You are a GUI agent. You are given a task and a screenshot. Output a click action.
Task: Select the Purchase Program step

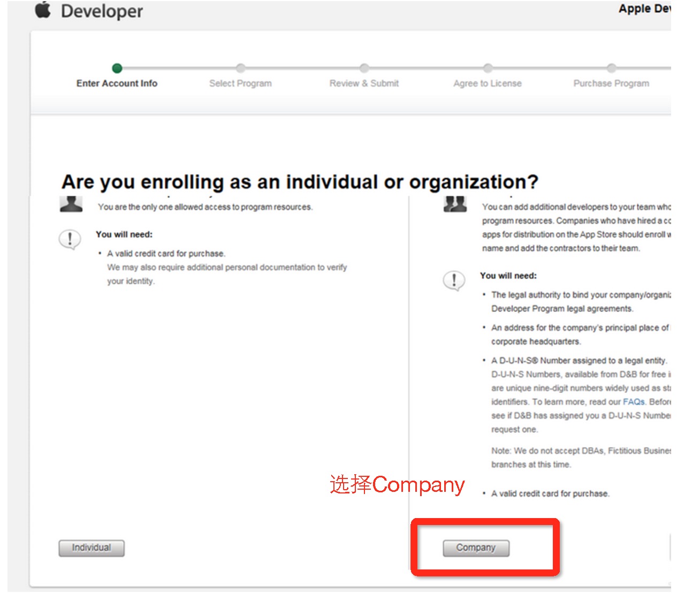tap(611, 83)
